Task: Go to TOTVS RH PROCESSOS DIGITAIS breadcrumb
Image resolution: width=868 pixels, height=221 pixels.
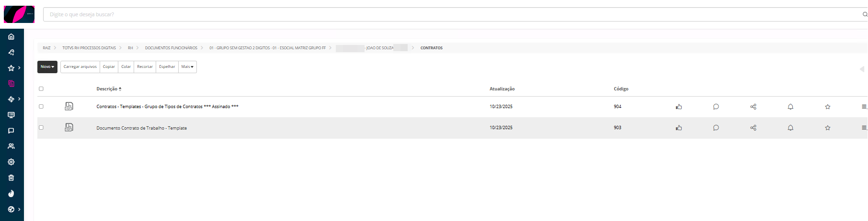Action: [89, 48]
